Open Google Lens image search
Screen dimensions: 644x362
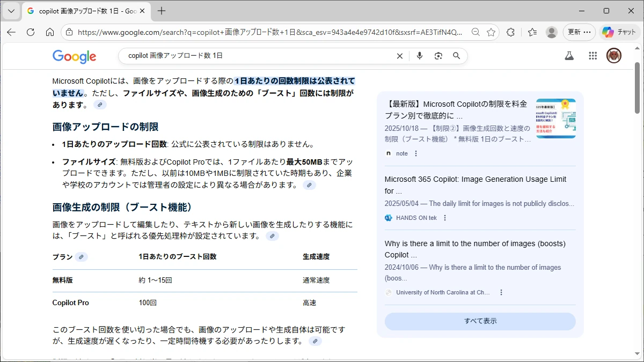click(438, 56)
